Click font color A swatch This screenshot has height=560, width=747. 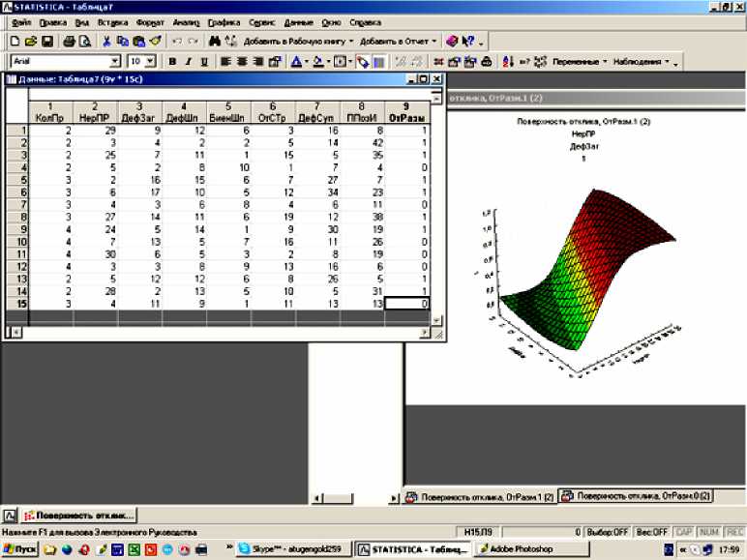pos(296,62)
